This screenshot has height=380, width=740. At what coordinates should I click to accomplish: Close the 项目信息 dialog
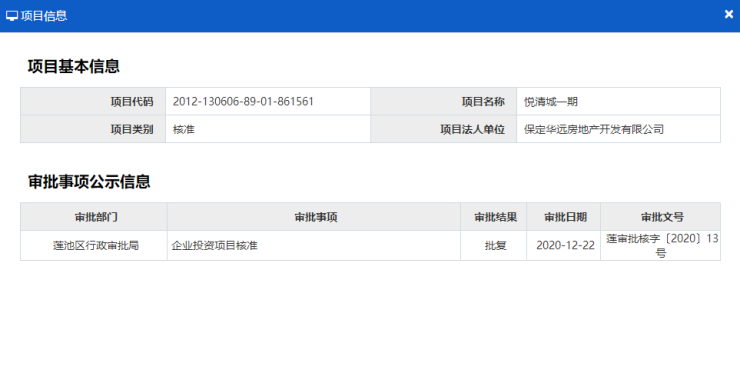click(729, 15)
